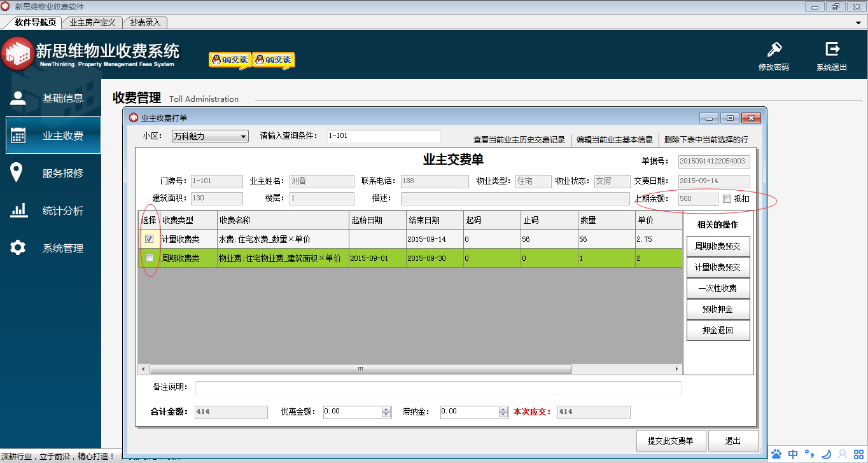Select cell 水费·住宅水费_数量×单价
Screen dimensions: 868x463
283,239
